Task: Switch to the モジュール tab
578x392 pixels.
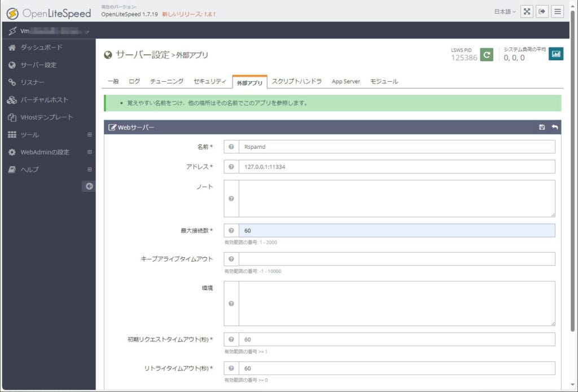Action: [x=384, y=81]
